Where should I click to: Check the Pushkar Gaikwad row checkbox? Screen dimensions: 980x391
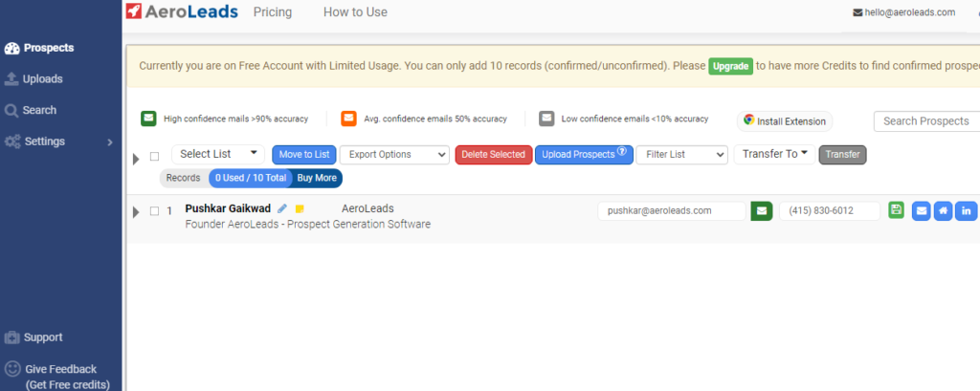click(x=154, y=211)
